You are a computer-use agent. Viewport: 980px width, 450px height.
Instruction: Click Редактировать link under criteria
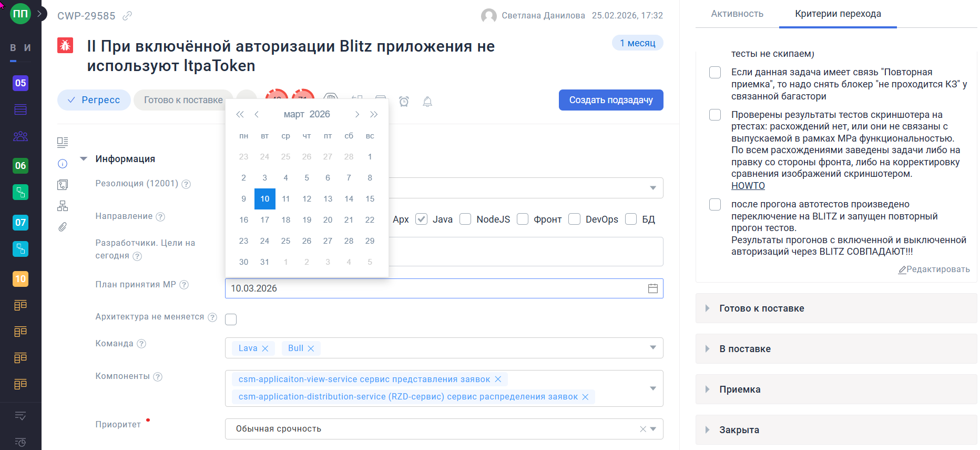[934, 269]
